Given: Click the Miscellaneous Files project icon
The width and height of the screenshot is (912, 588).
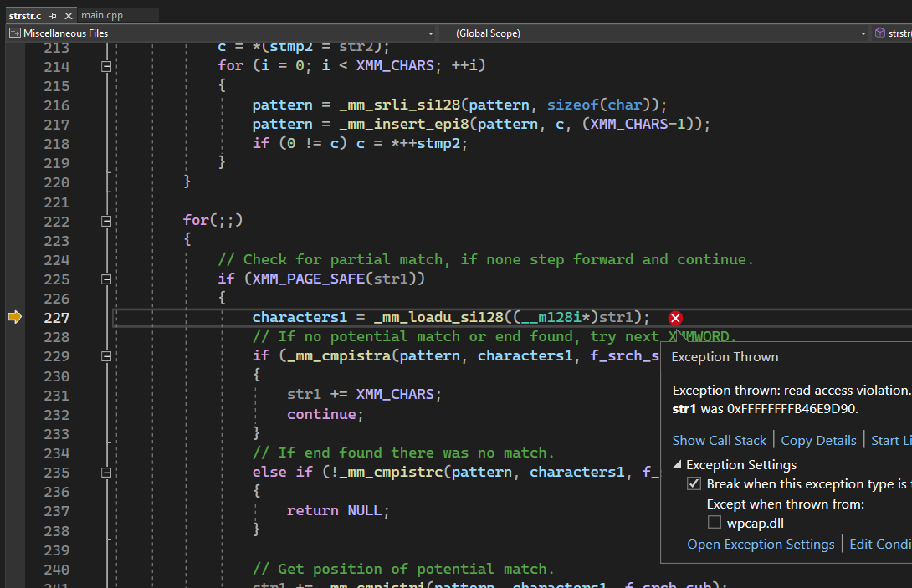Looking at the screenshot, I should (14, 33).
